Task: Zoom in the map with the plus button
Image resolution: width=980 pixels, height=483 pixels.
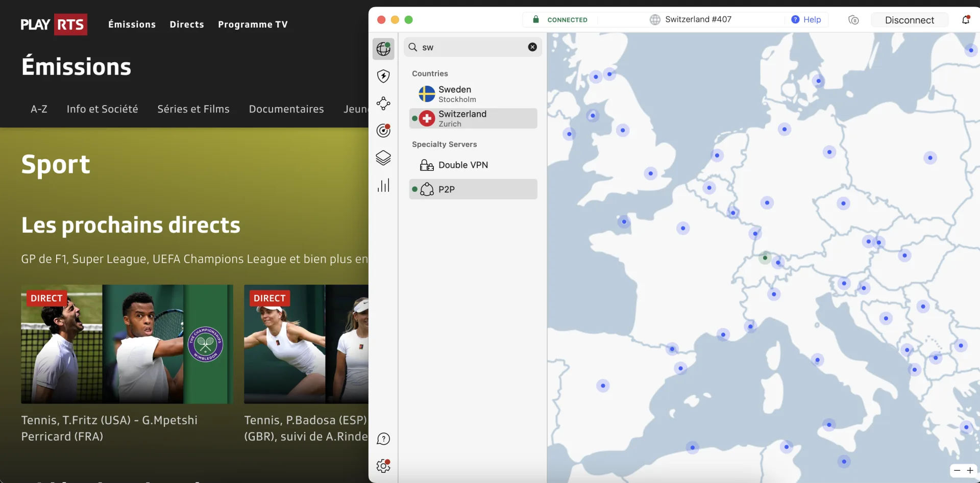Action: coord(970,470)
